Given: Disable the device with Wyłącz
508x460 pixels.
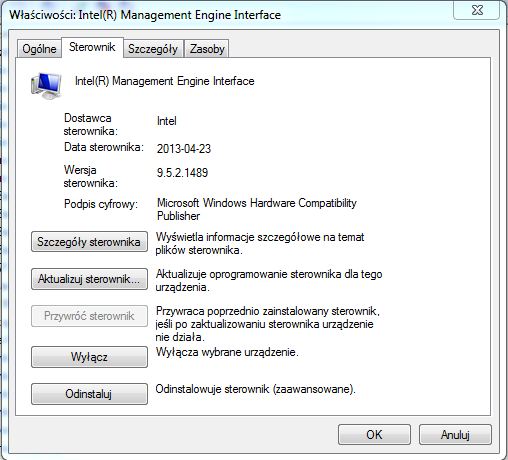Looking at the screenshot, I should pos(89,357).
